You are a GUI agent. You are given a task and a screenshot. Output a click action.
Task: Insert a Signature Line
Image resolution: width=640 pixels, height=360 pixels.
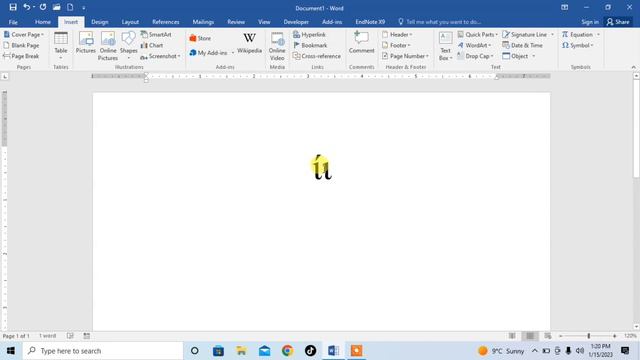(528, 35)
